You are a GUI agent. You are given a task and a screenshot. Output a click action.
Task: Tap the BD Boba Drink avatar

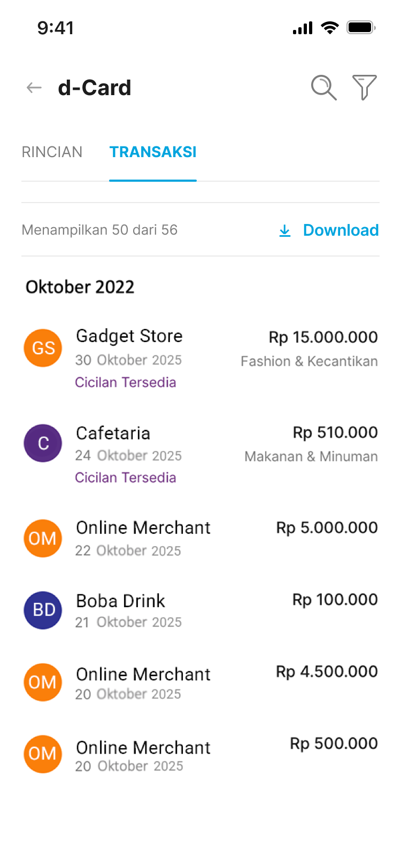43,610
